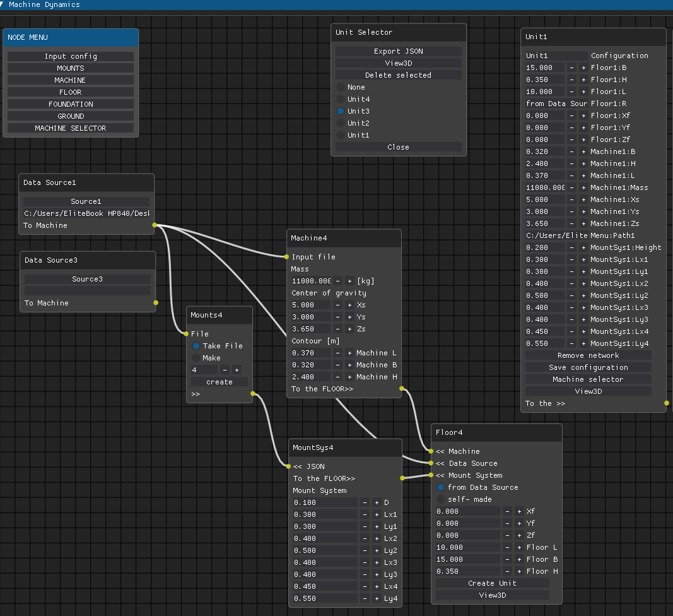Image resolution: width=673 pixels, height=616 pixels.
Task: Increase D value in MountSys4
Action: [377, 502]
